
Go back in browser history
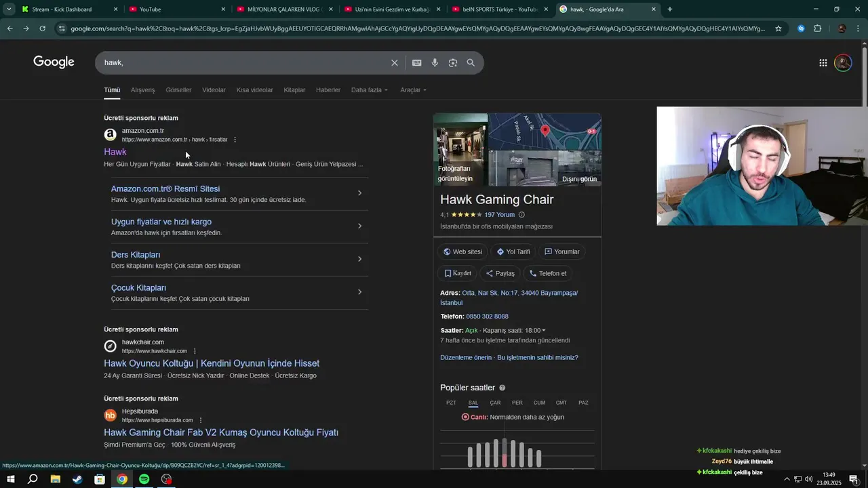click(9, 28)
